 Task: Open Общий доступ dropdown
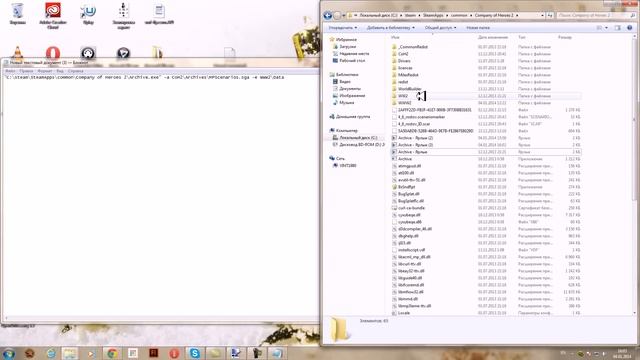440,28
